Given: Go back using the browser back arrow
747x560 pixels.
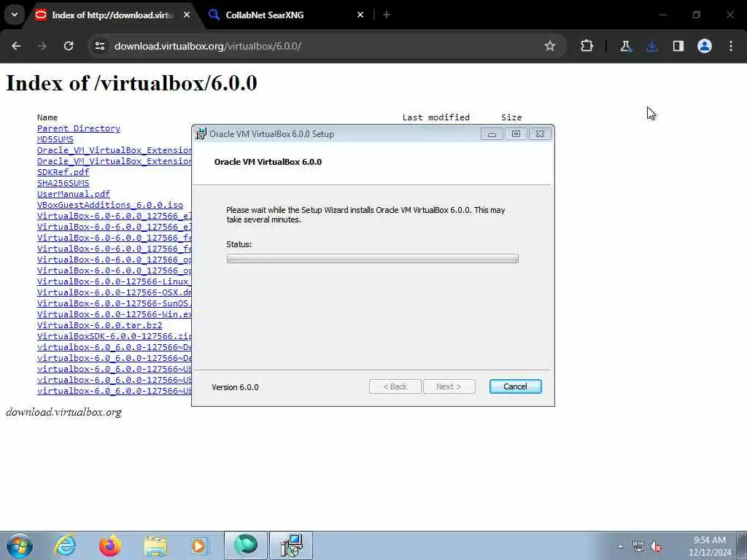Looking at the screenshot, I should coord(16,46).
